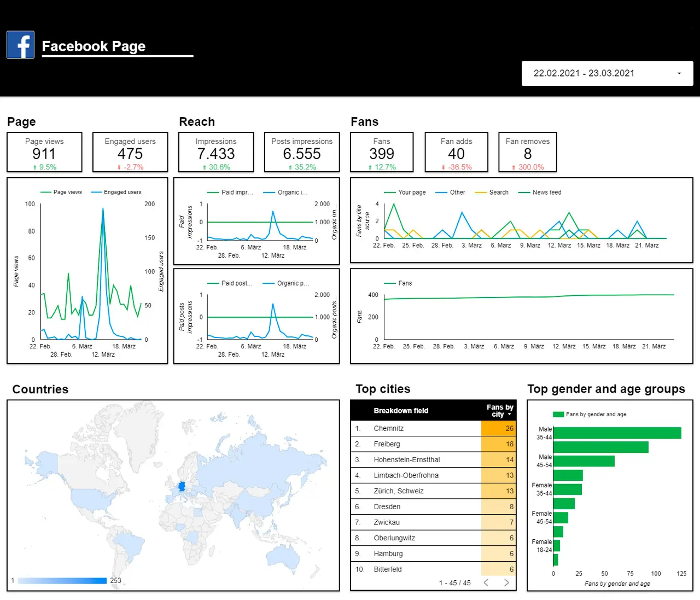The height and width of the screenshot is (600, 700).
Task: Select the Hohenstein-Ernstthal city row
Action: coord(433,459)
